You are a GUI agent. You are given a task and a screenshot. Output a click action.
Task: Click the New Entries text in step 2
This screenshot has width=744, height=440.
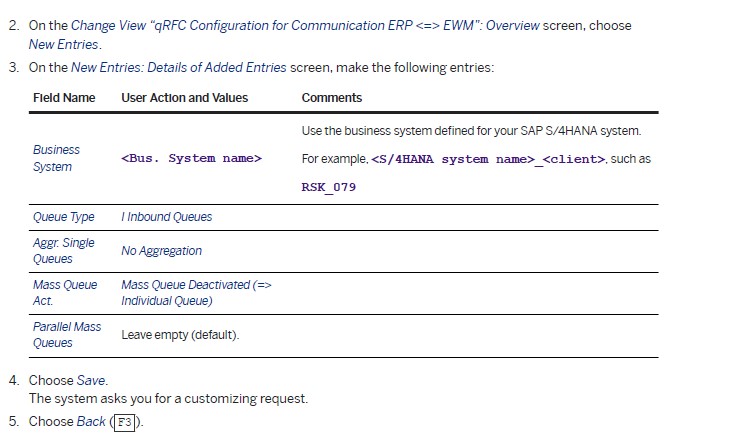click(64, 45)
